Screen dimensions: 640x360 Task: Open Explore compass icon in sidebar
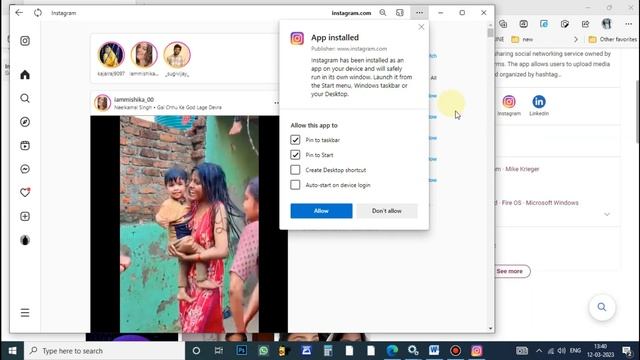coord(25,122)
